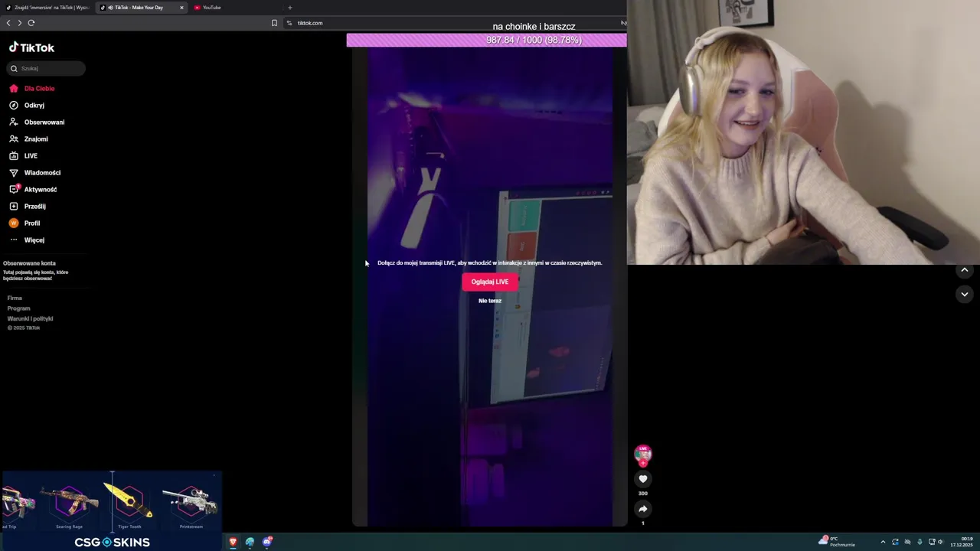
Task: Open volume control tray icon
Action: point(940,542)
